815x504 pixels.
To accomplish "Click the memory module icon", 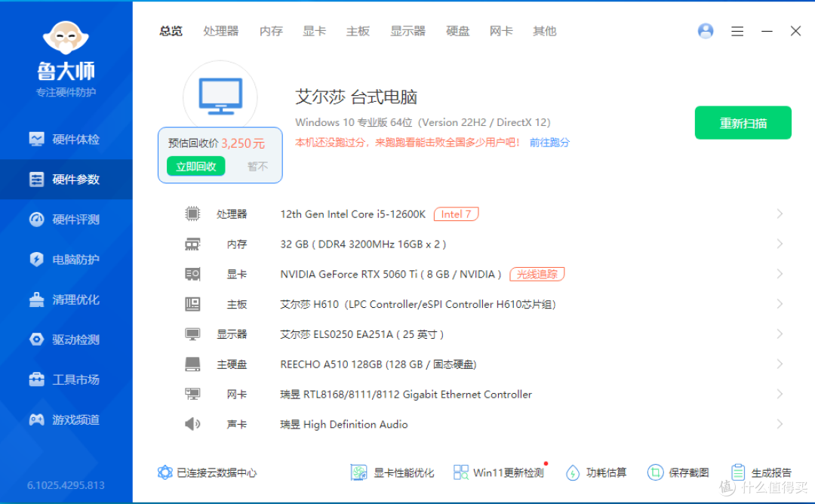I will point(192,244).
